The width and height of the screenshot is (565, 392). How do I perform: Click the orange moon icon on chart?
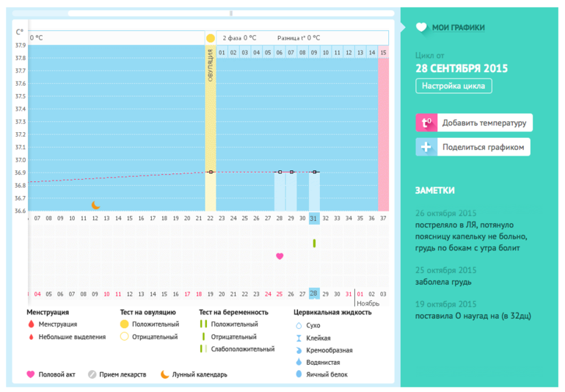click(95, 206)
